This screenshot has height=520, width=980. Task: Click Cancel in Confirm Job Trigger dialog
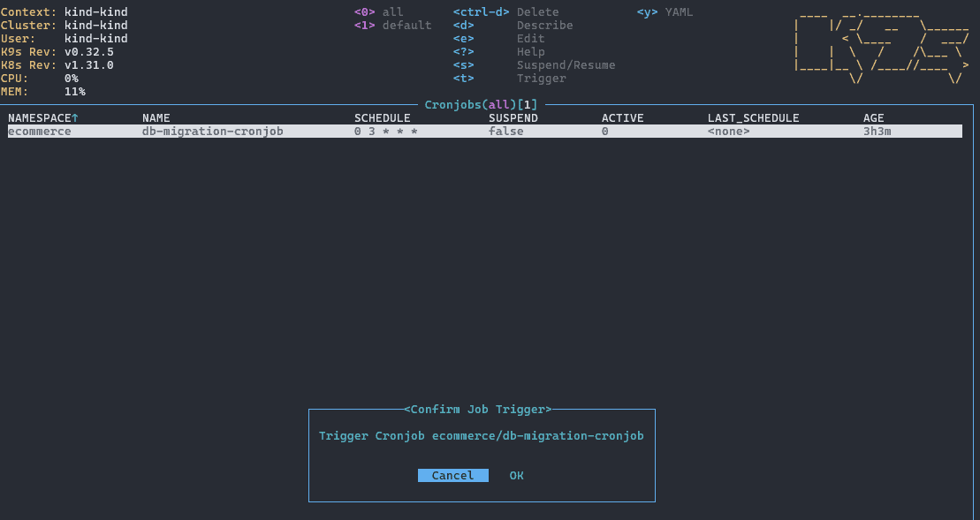pos(453,476)
